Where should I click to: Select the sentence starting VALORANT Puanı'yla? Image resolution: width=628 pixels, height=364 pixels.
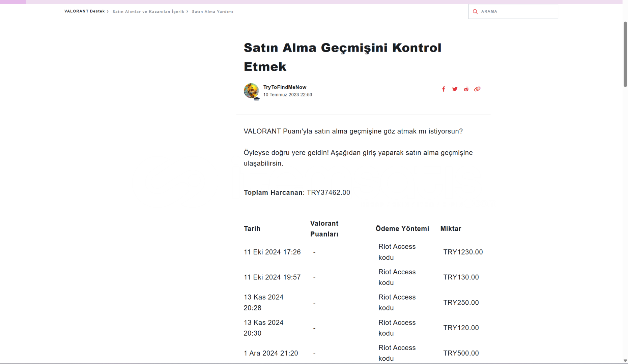coord(353,131)
